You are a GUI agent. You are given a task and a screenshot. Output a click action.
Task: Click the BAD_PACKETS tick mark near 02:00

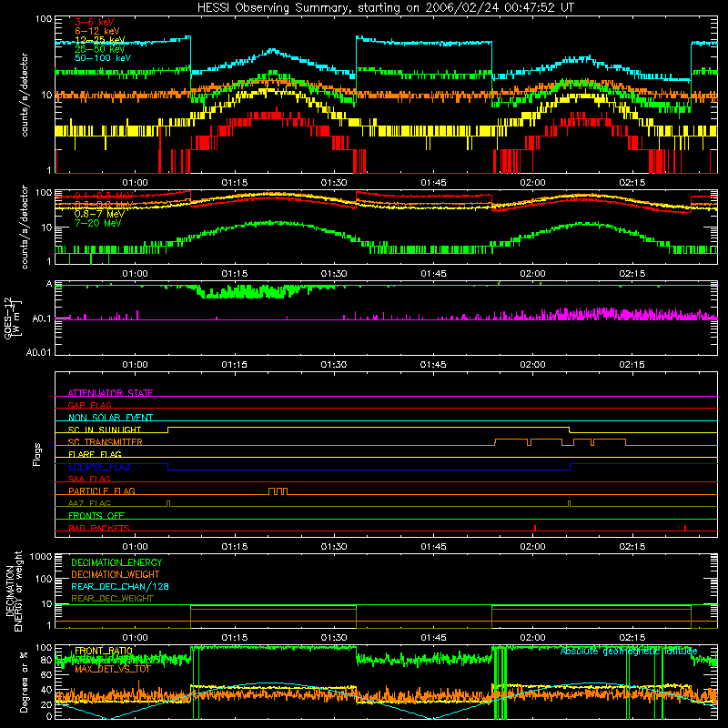coord(535,528)
